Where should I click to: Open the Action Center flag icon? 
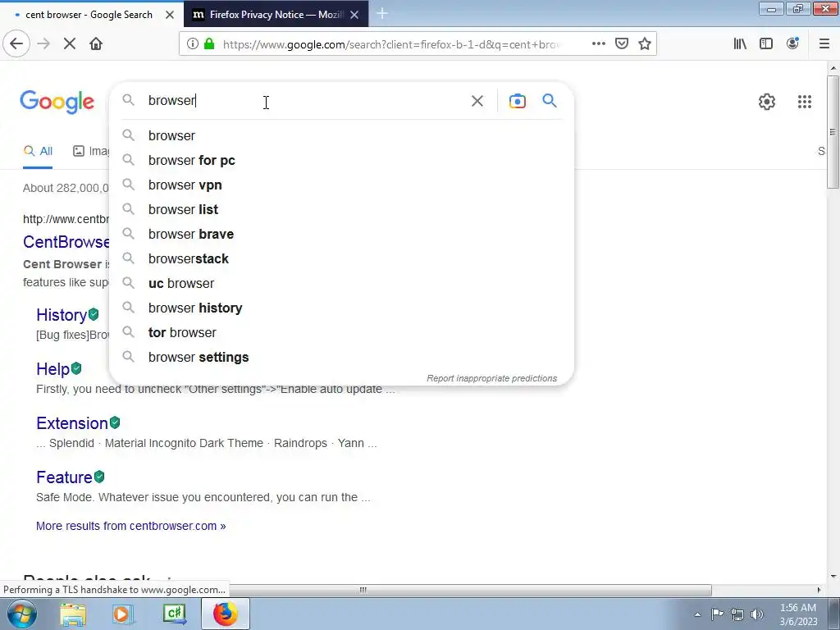coord(717,614)
